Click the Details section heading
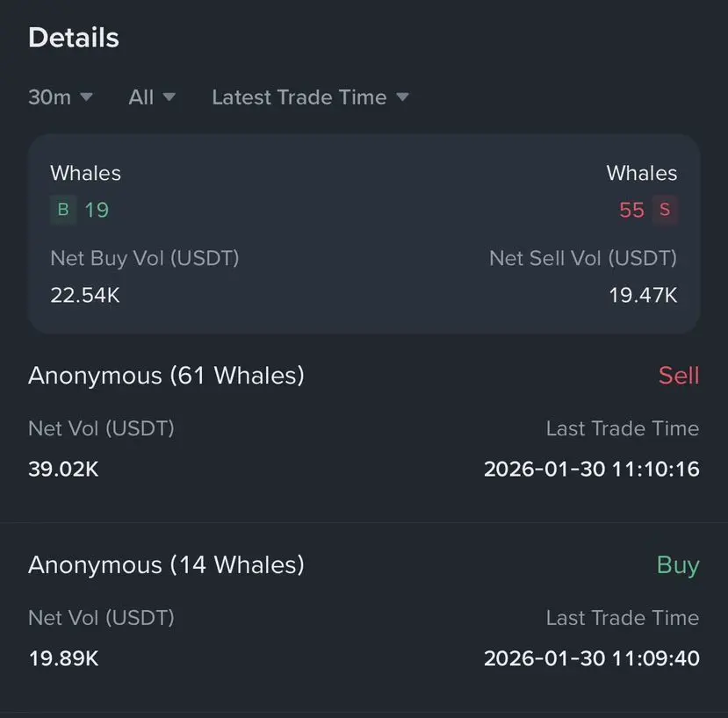 click(74, 38)
